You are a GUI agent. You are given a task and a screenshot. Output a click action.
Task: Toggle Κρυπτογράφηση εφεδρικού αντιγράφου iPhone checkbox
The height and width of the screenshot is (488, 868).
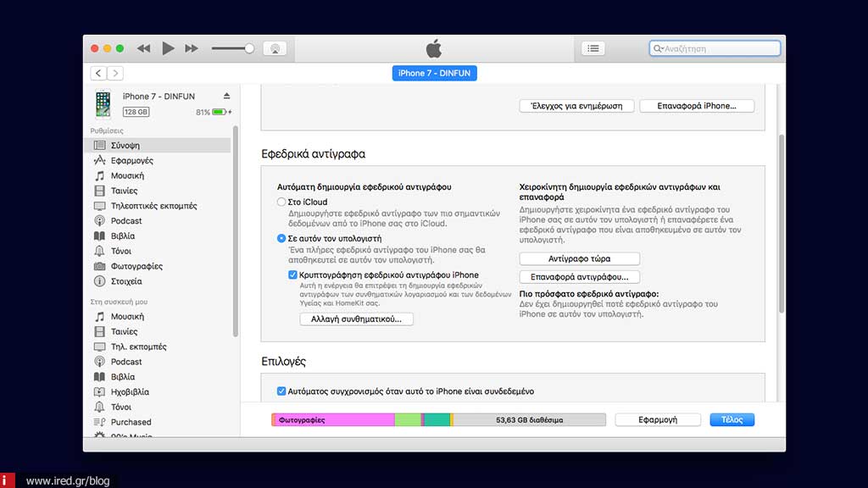pyautogui.click(x=292, y=275)
